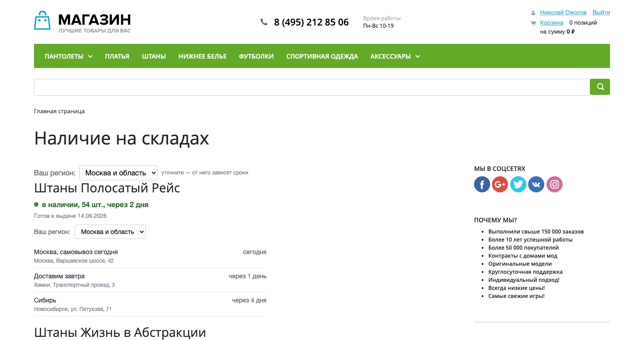Open the VK social page
Viewport: 644px width, 340px height.
[536, 184]
